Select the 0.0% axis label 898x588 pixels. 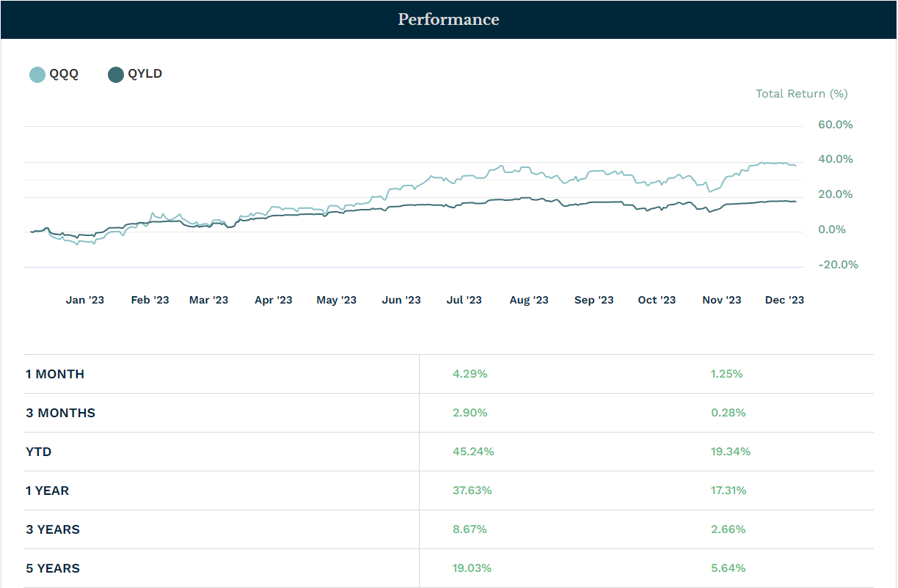pos(832,229)
